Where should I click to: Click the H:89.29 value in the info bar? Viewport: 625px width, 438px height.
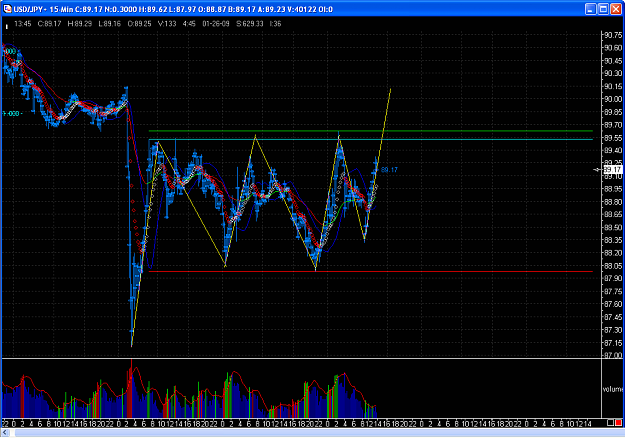[x=80, y=24]
